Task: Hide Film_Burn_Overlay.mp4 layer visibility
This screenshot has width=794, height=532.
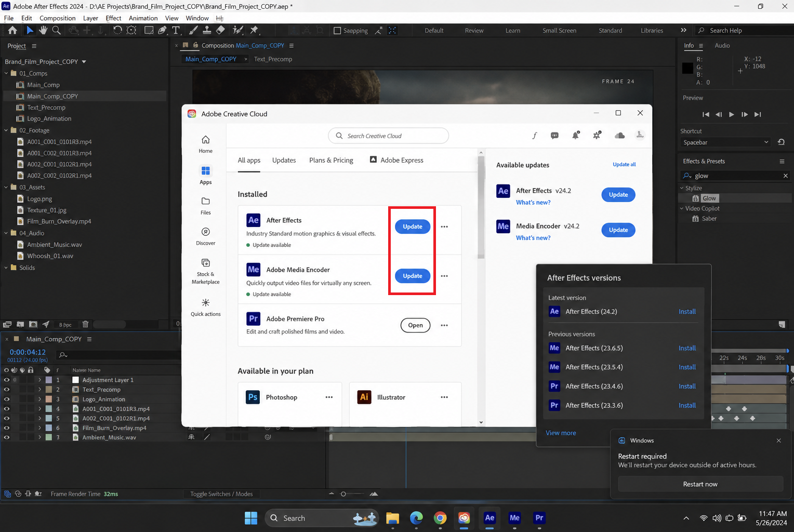Action: (x=7, y=428)
